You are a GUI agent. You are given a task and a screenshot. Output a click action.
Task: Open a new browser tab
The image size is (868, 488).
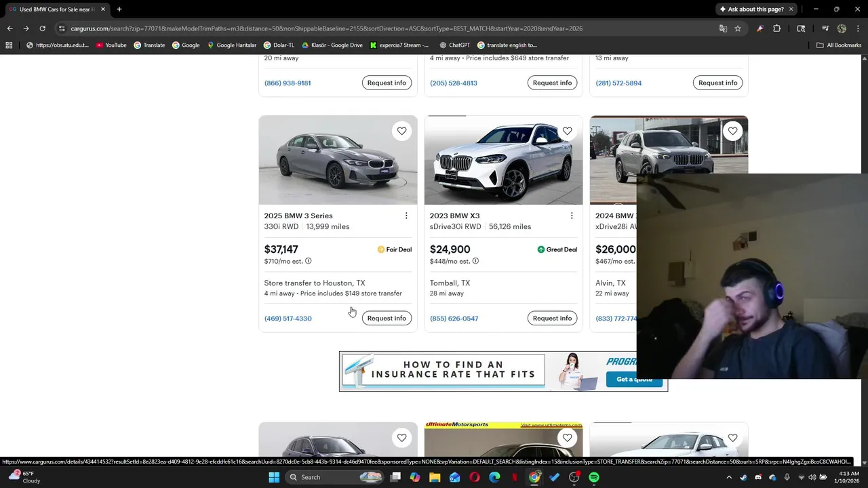[119, 9]
